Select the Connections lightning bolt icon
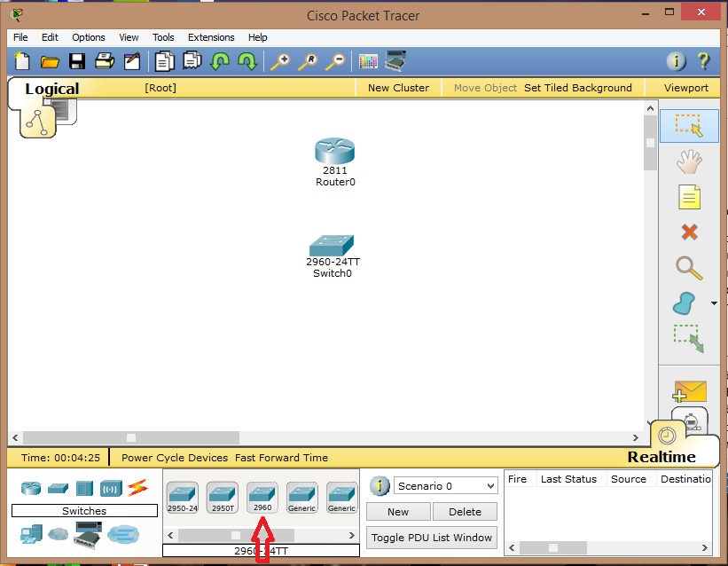Viewport: 728px width, 566px height. click(138, 487)
